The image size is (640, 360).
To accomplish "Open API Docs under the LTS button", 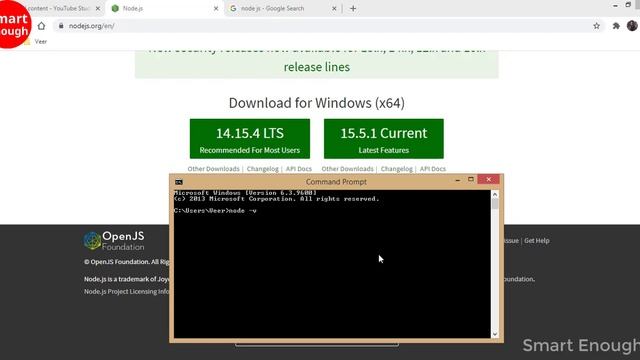I will (299, 169).
